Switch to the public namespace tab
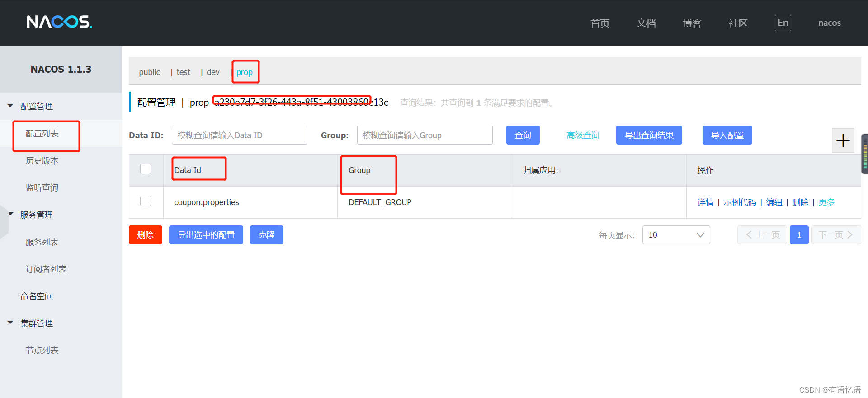Screen dimensions: 868x398 click(150, 72)
